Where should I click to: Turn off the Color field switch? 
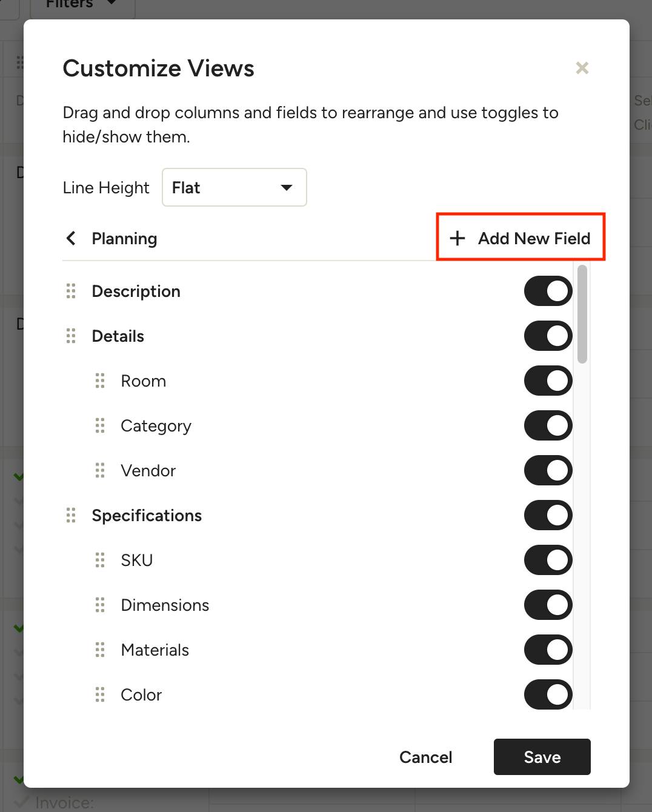click(548, 695)
